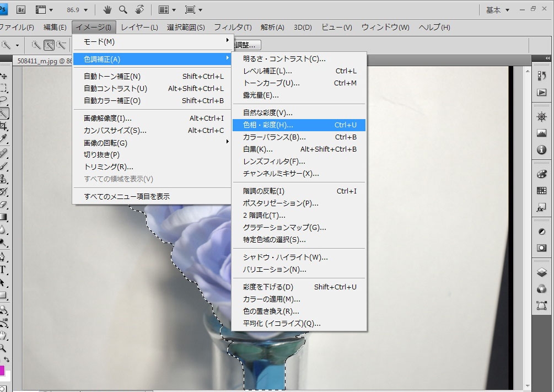This screenshot has width=554, height=392.
Task: Open the フィルタ(T) menu
Action: click(x=233, y=27)
